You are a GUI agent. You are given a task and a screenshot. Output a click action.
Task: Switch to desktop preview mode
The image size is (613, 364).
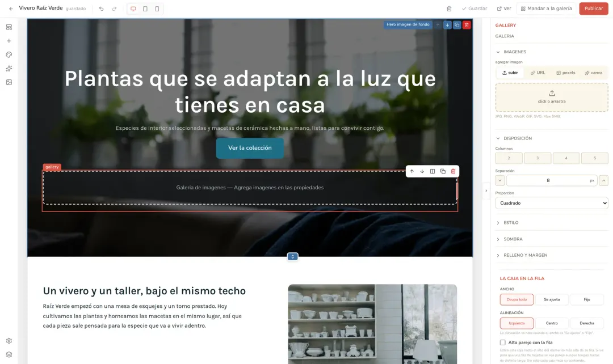tap(133, 9)
